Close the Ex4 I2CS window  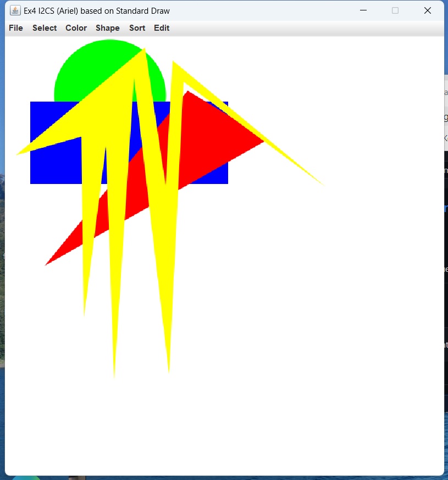click(x=428, y=10)
